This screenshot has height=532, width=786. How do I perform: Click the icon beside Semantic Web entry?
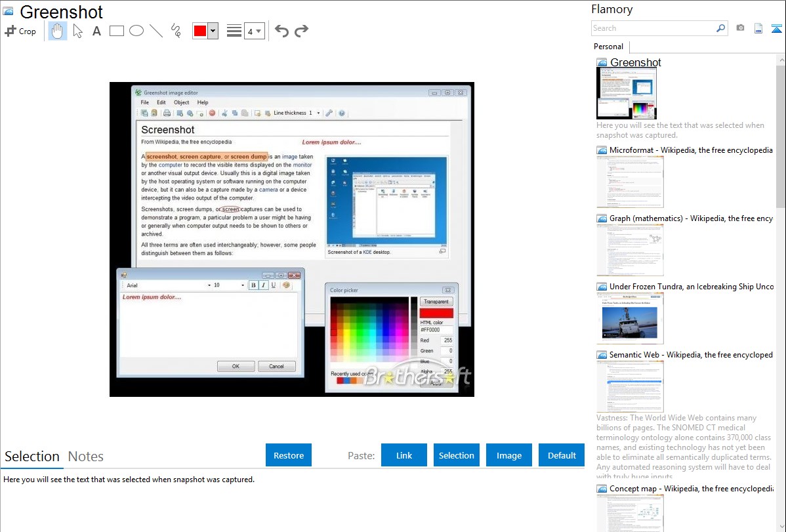point(602,354)
